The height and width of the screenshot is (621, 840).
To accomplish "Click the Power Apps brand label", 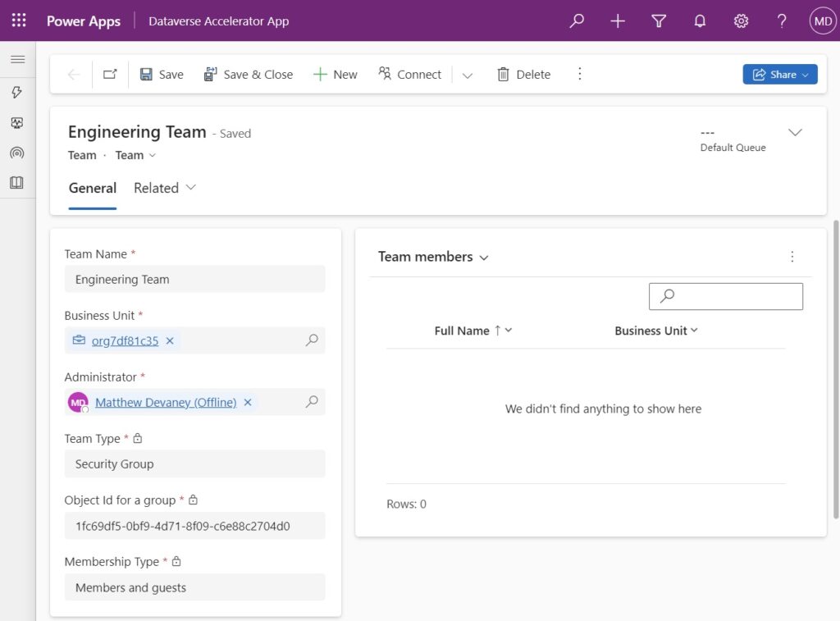I will 84,21.
